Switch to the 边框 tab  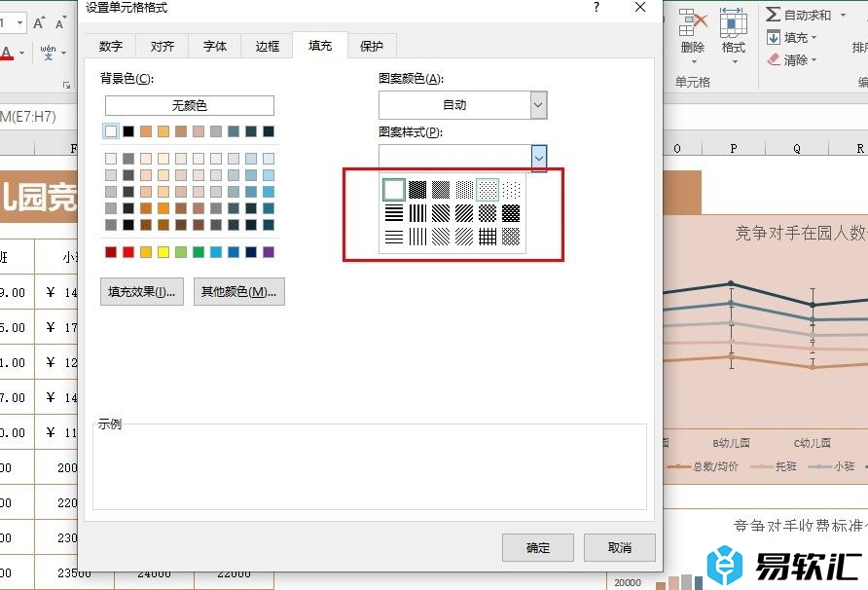(267, 46)
